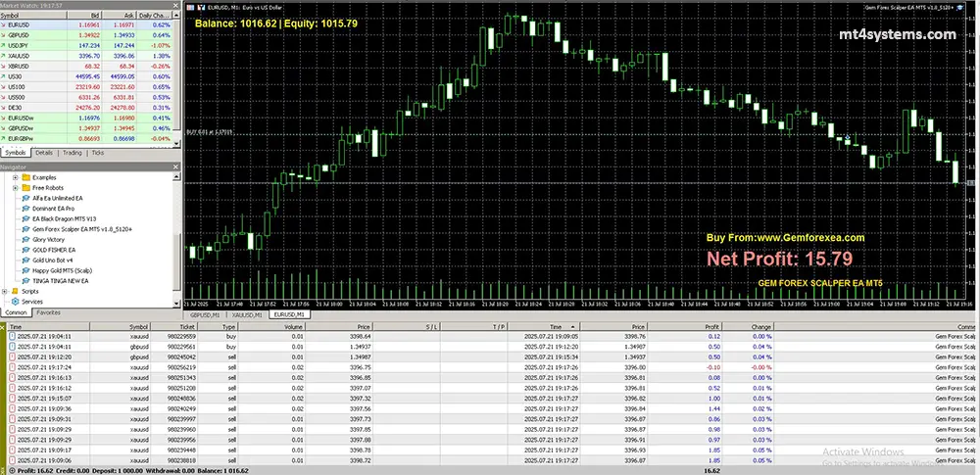The image size is (980, 475).
Task: Click the Examples folder icon
Action: point(25,177)
